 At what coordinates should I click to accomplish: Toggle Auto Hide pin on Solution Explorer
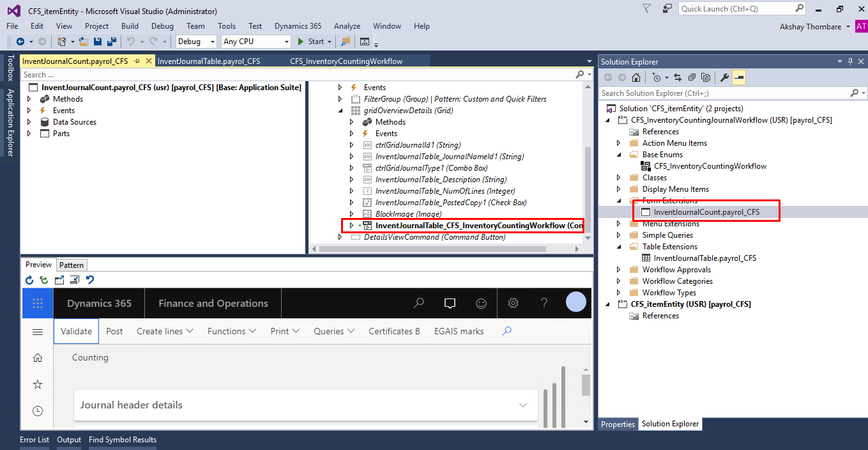[850, 61]
